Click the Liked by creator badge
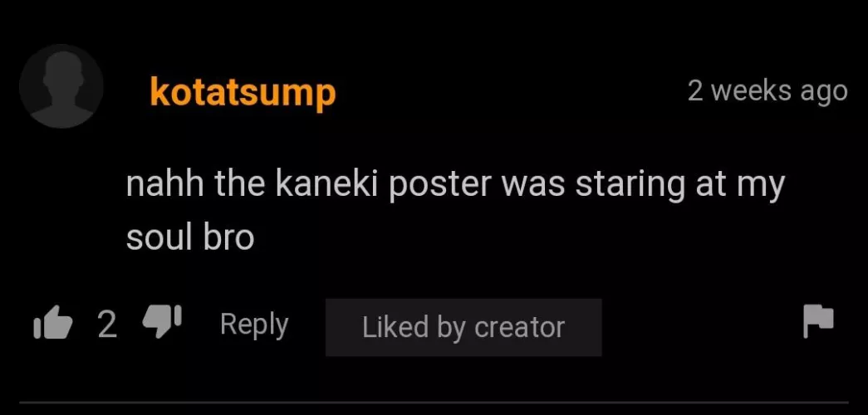The height and width of the screenshot is (415, 868). 463,327
